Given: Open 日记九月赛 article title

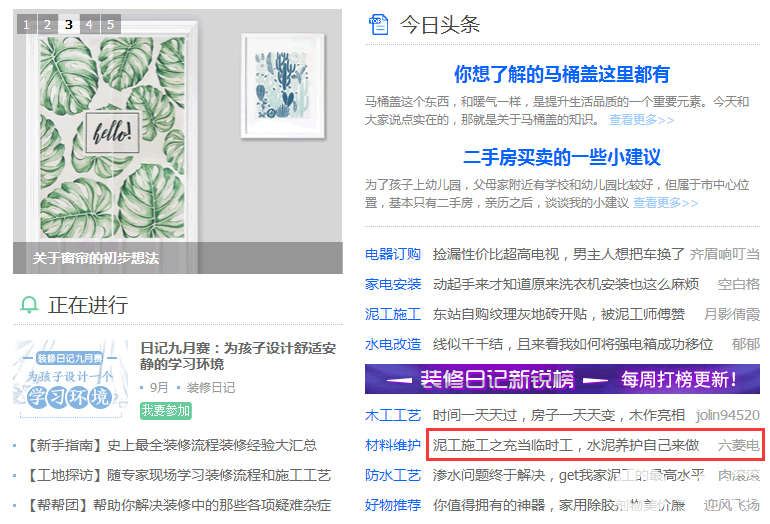Looking at the screenshot, I should coord(238,356).
